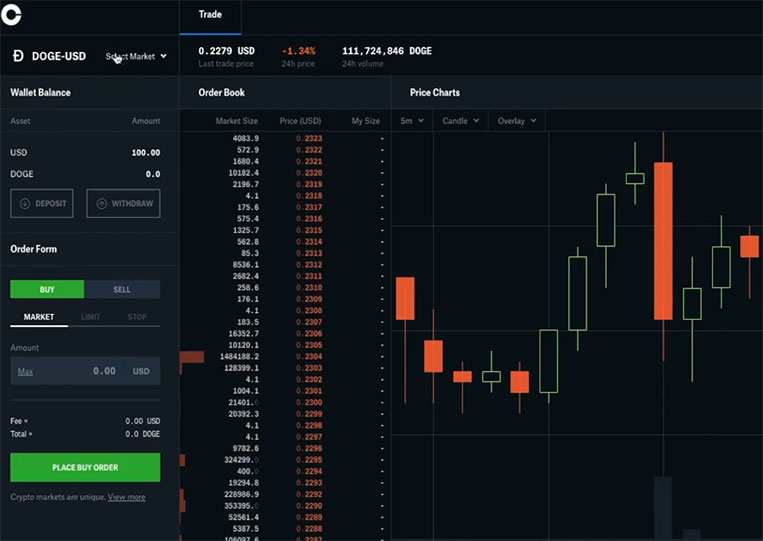Open the Overlay dropdown

pos(517,121)
